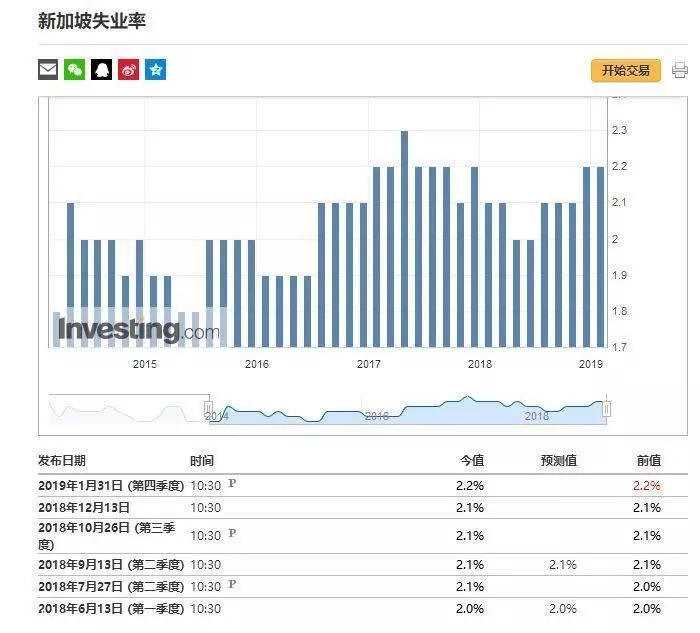The image size is (700, 633).
Task: Click the printer icon
Action: tap(680, 71)
